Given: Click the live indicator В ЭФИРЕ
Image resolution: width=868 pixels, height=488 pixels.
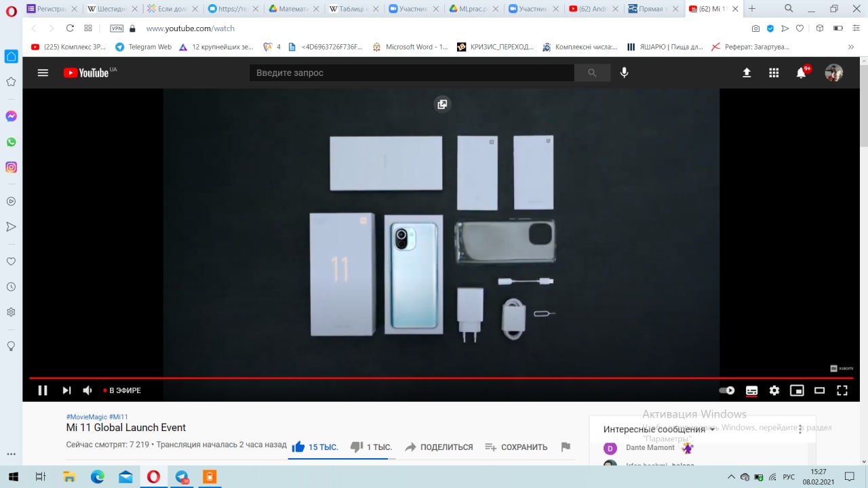Looking at the screenshot, I should [x=122, y=390].
